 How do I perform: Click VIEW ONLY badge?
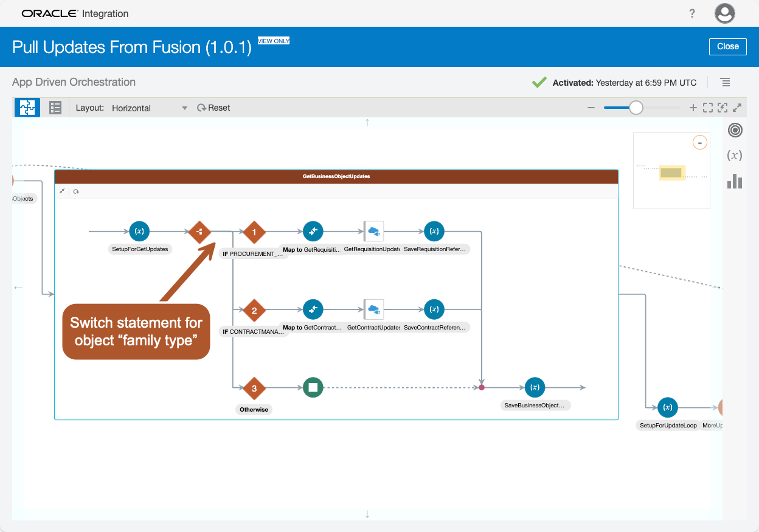click(274, 41)
